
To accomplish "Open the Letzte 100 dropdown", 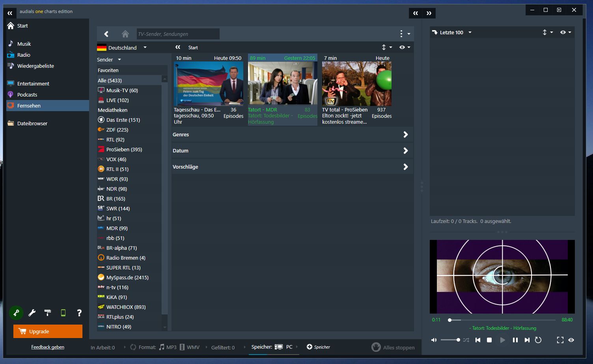I will tap(452, 32).
